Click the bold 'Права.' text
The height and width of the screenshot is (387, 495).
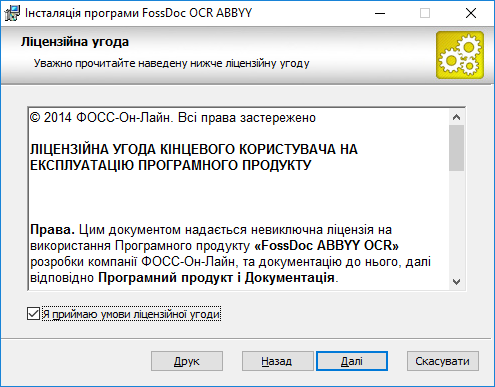(x=52, y=230)
